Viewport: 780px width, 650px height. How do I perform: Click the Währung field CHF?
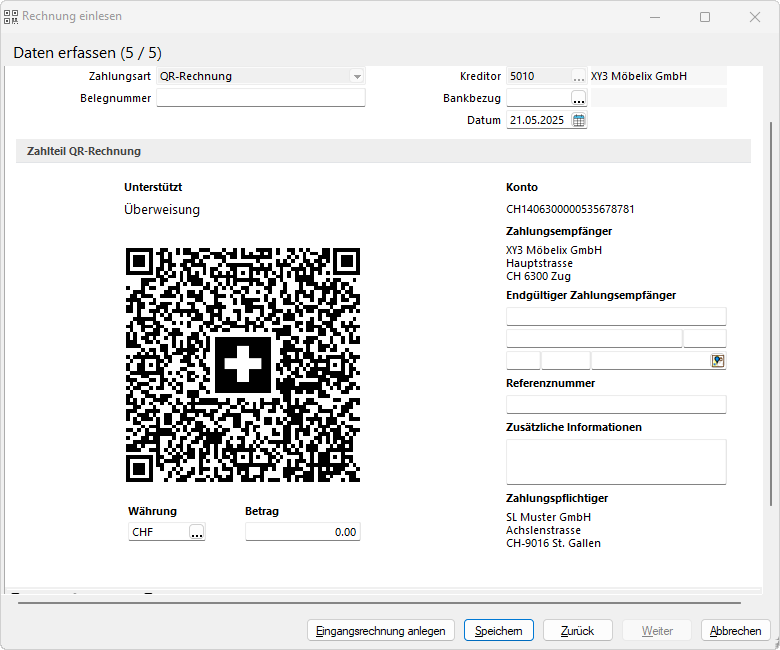[159, 532]
